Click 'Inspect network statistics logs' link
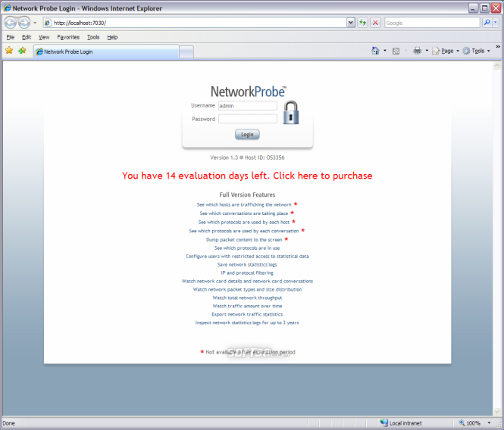 (x=247, y=322)
